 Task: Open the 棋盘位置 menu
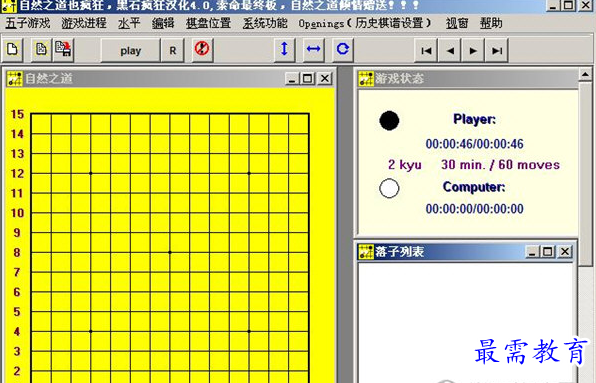(x=208, y=23)
